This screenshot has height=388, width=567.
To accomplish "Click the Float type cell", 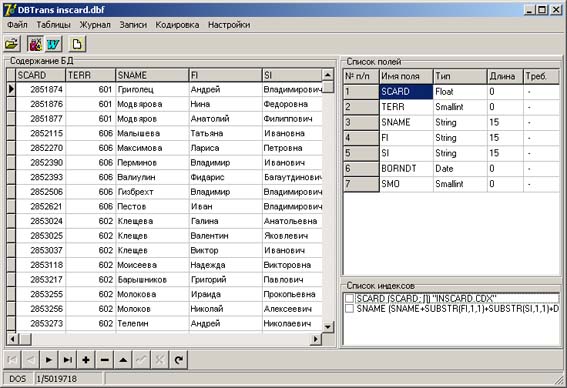I will point(460,91).
